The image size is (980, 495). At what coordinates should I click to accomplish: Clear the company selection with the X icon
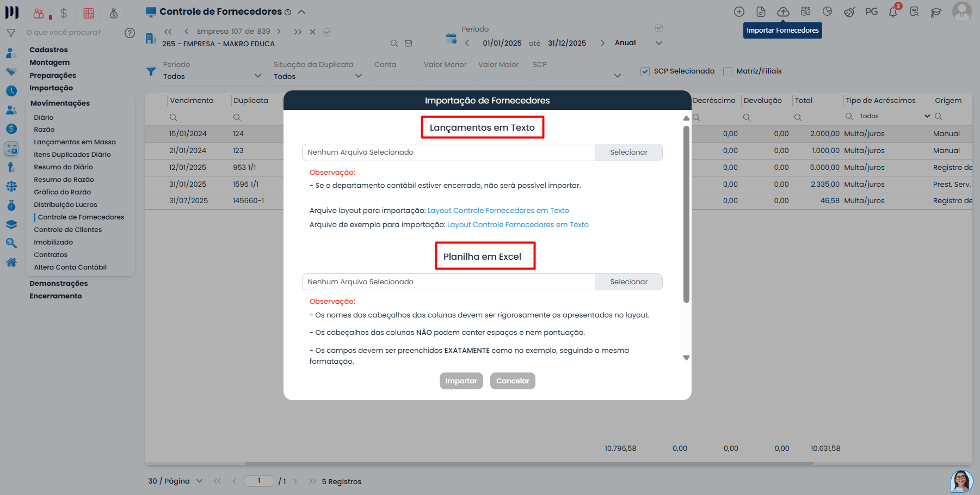pyautogui.click(x=312, y=32)
